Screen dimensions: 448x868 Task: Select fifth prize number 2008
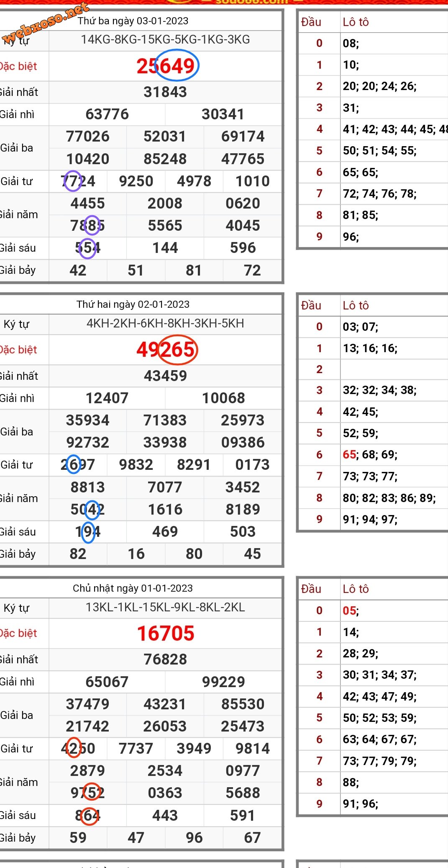[165, 203]
